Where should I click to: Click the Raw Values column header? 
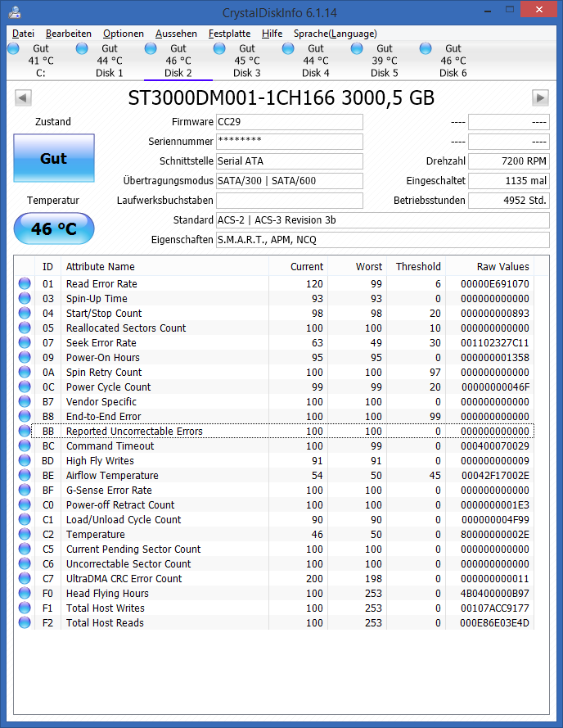pyautogui.click(x=489, y=266)
